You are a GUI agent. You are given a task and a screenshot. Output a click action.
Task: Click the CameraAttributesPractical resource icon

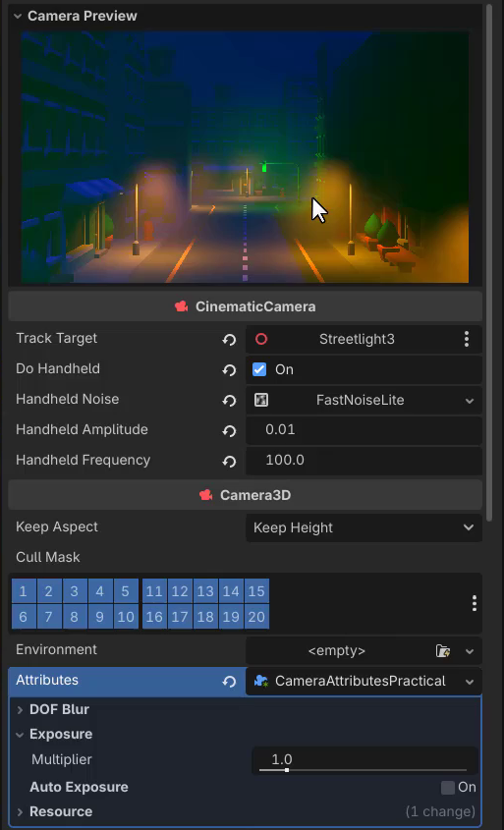coord(261,682)
